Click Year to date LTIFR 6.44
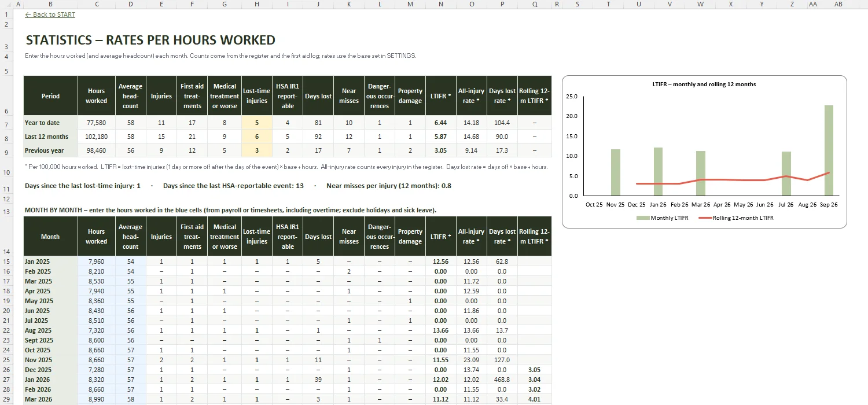Viewport: 868px width, 405px height. pos(441,123)
